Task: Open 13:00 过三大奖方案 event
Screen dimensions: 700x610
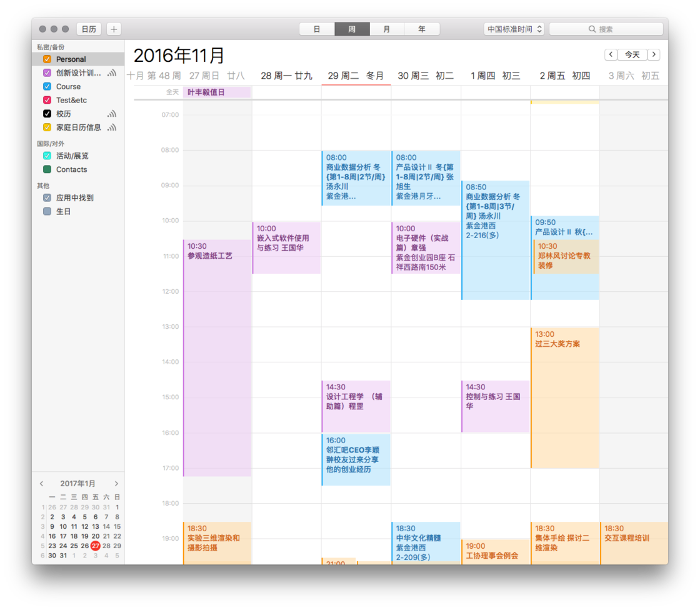Action: pyautogui.click(x=565, y=398)
